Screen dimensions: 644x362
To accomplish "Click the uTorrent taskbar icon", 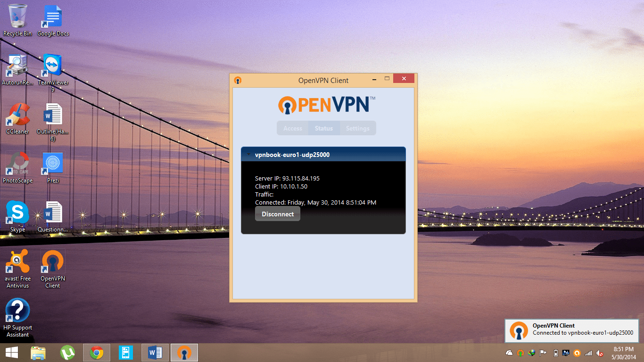I will 68,353.
